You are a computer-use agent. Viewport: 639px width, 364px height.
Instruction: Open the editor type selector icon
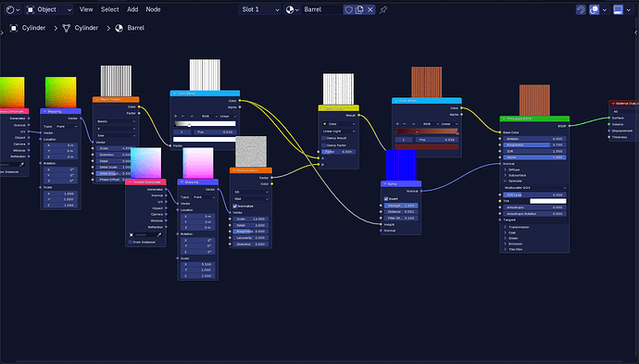tap(13, 9)
